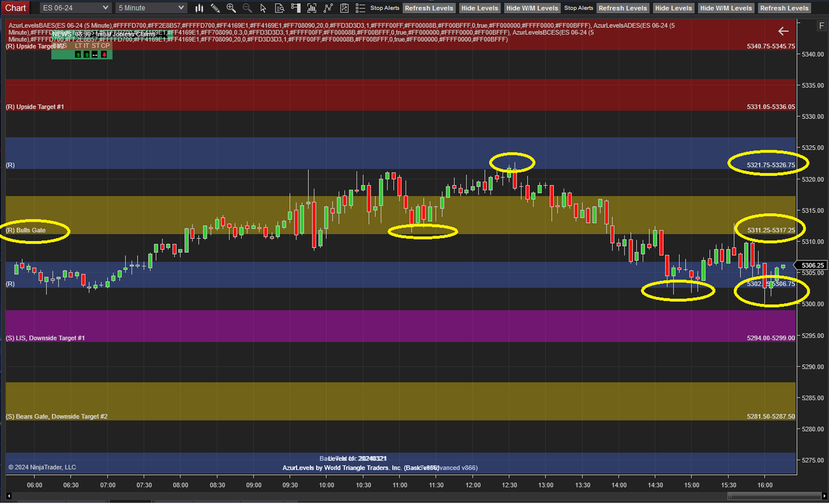The image size is (829, 504).
Task: Click the (R) Bulls Gate label
Action: (25, 230)
